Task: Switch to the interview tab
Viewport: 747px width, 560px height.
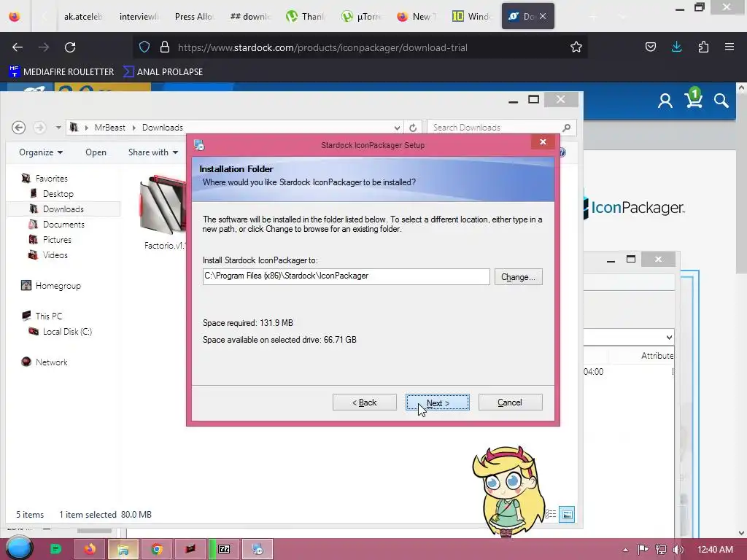Action: point(139,17)
